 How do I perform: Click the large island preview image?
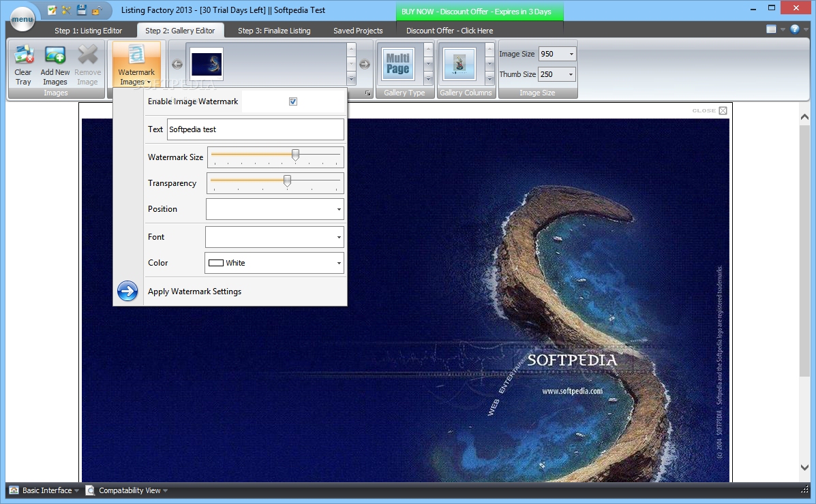click(x=406, y=300)
